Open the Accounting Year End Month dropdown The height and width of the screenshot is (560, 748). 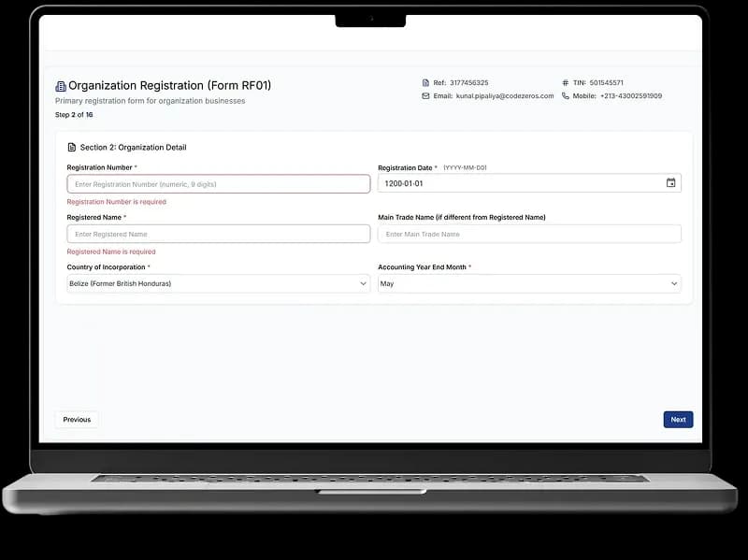tap(528, 283)
